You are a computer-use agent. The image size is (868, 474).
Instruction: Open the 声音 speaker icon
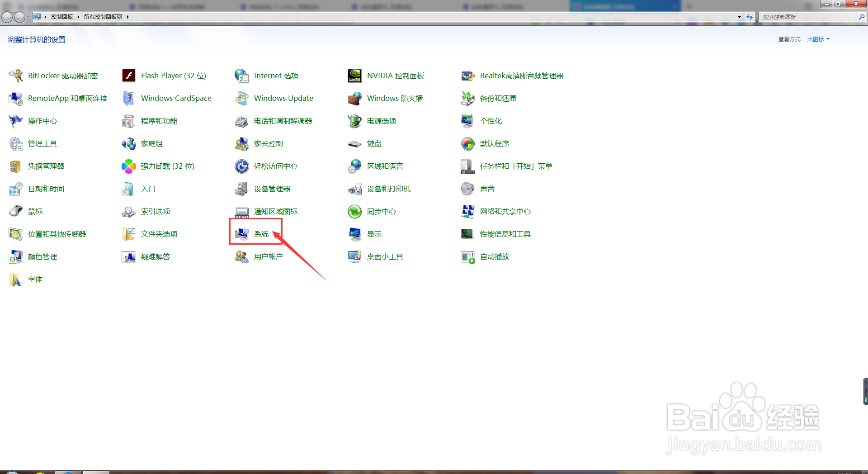pyautogui.click(x=468, y=189)
